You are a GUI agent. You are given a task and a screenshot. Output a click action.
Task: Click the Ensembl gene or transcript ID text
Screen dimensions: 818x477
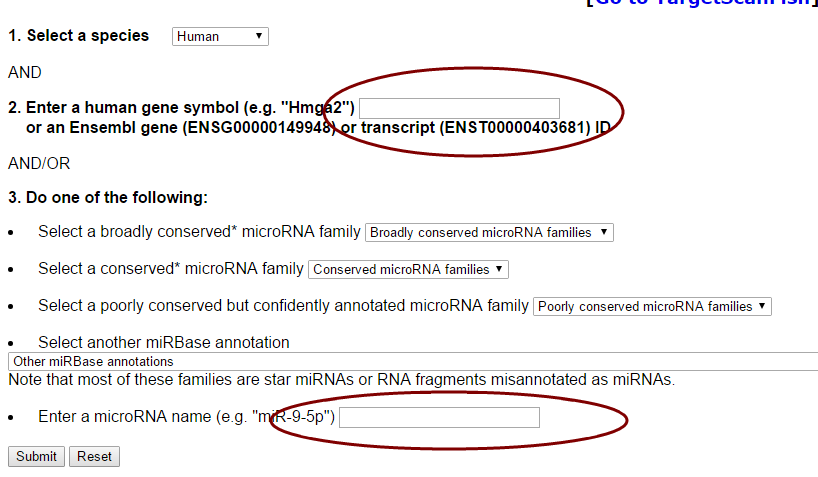[x=317, y=128]
